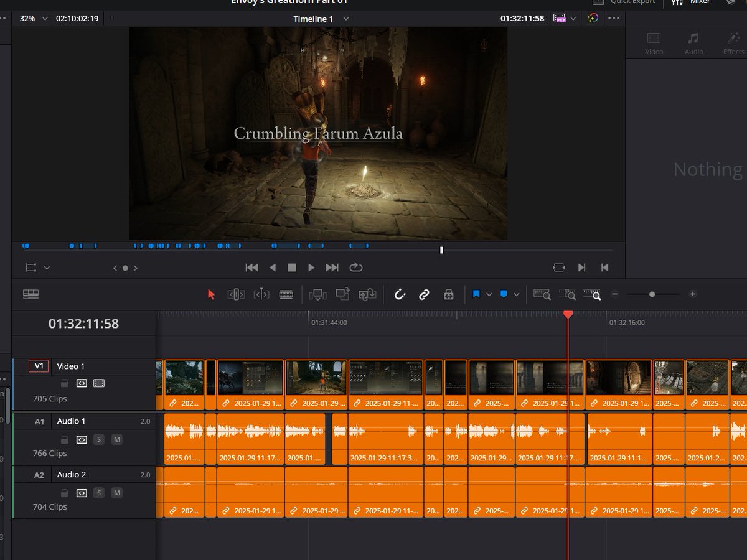Viewport: 747px width, 560px height.
Task: Click the viewer scrubber playhead handle
Action: pos(441,250)
